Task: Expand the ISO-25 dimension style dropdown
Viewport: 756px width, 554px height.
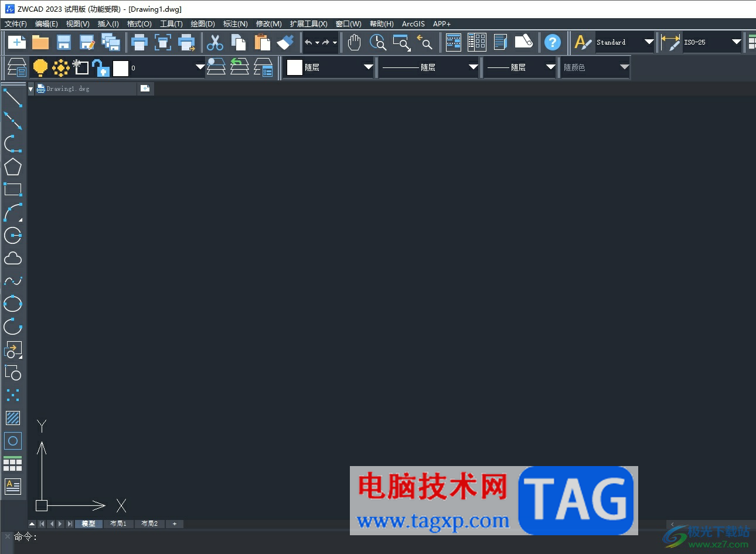Action: (737, 42)
